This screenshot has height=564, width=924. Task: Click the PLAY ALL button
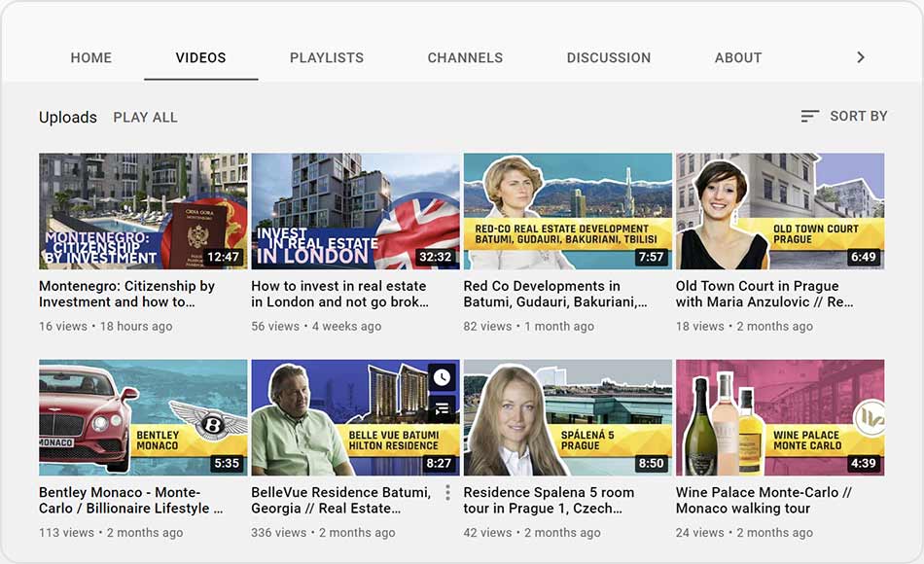pyautogui.click(x=145, y=118)
